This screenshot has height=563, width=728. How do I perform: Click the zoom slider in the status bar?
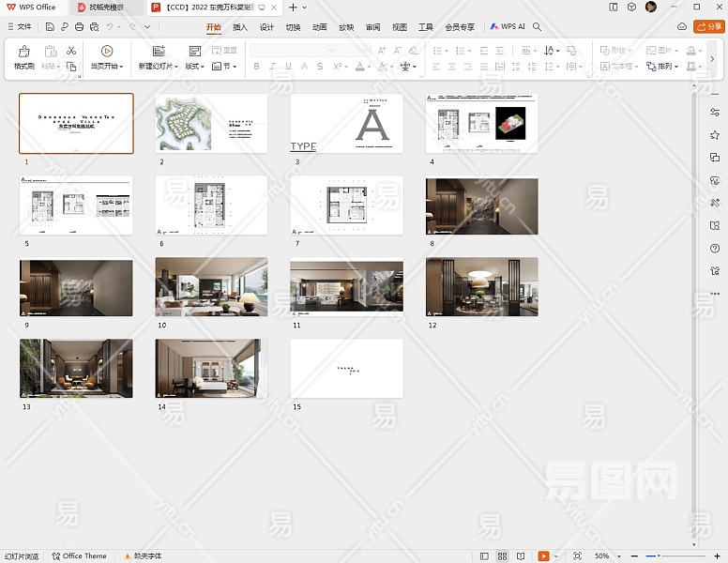pyautogui.click(x=659, y=556)
